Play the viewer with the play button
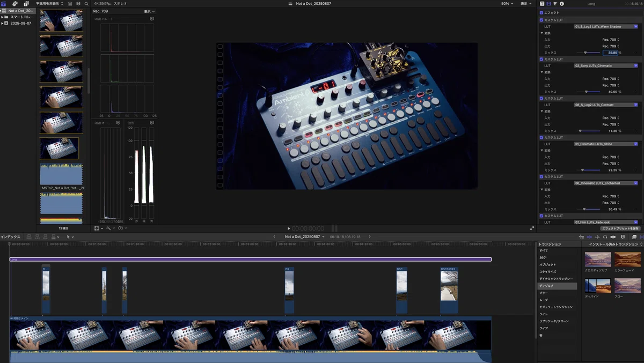The image size is (644, 363). point(289,228)
